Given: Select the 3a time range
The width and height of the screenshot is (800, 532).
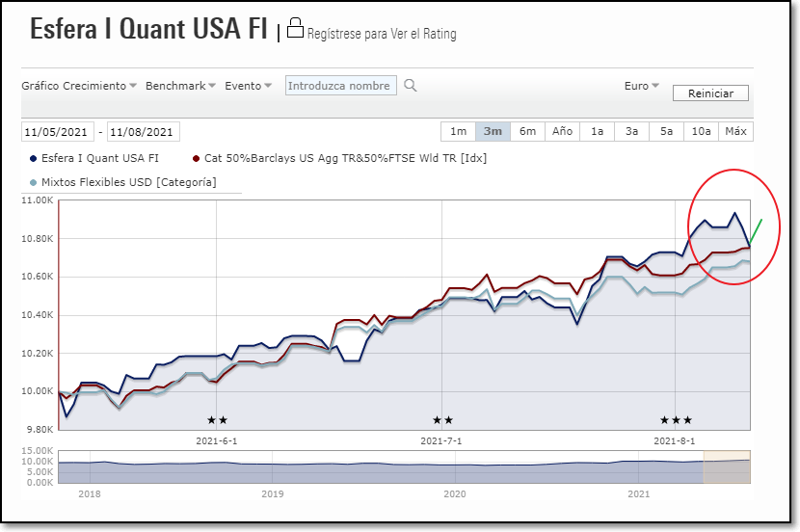Looking at the screenshot, I should (x=631, y=131).
